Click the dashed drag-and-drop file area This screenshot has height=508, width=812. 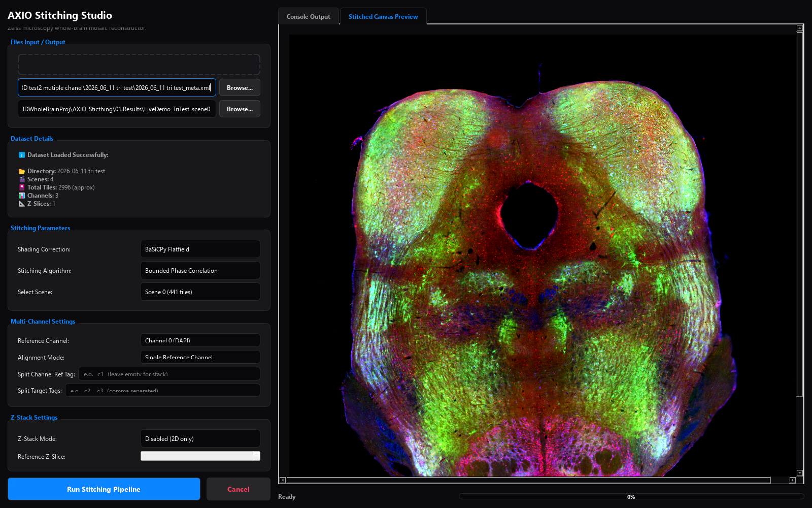pos(139,65)
